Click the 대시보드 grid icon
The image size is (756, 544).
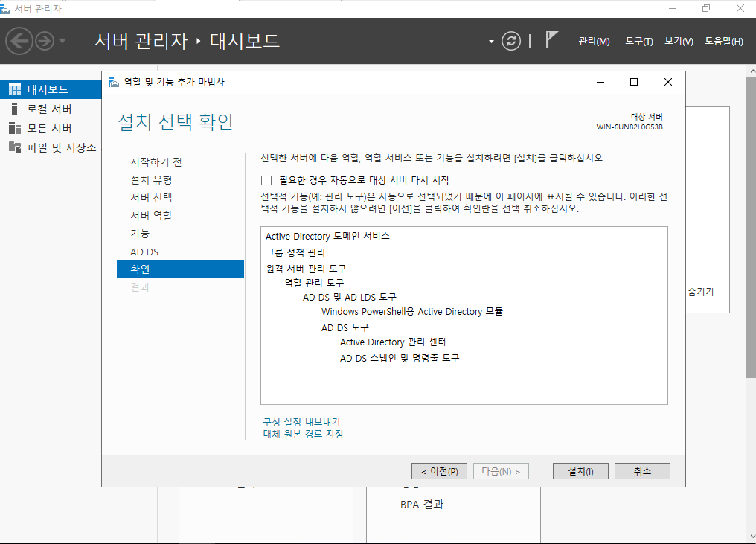pos(15,89)
